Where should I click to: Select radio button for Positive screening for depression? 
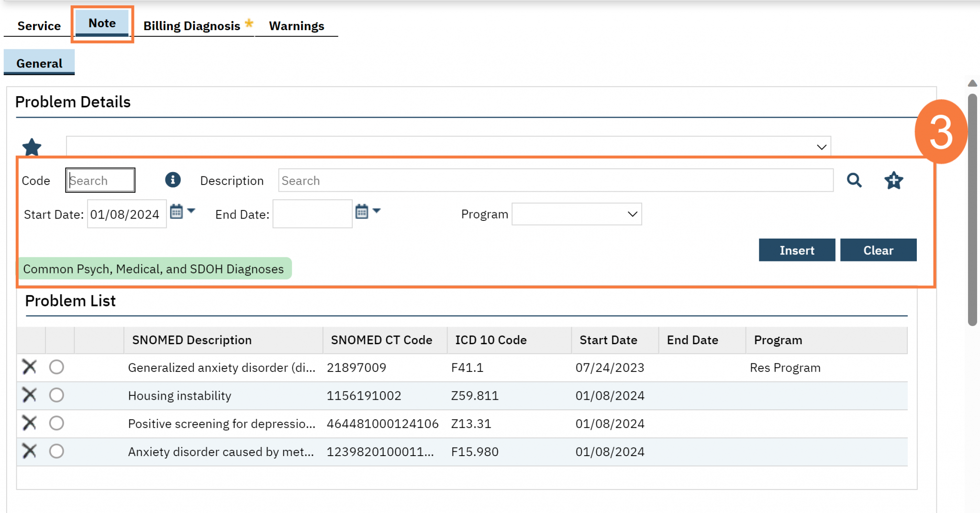[x=56, y=423]
